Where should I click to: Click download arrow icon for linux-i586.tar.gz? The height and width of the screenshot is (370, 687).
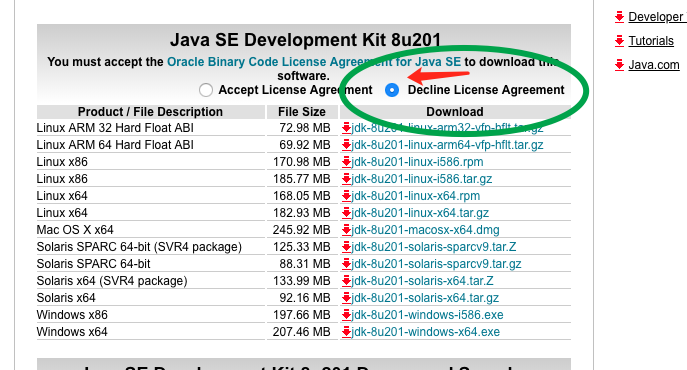(x=347, y=179)
